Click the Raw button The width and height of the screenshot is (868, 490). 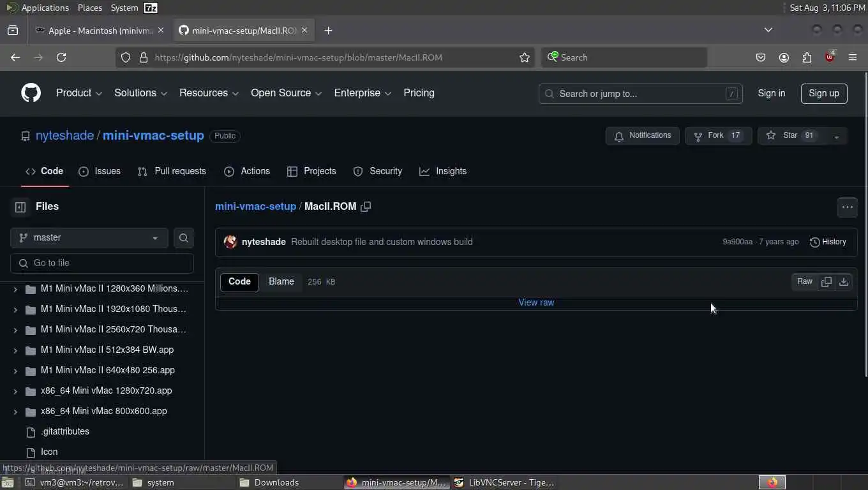pyautogui.click(x=804, y=281)
